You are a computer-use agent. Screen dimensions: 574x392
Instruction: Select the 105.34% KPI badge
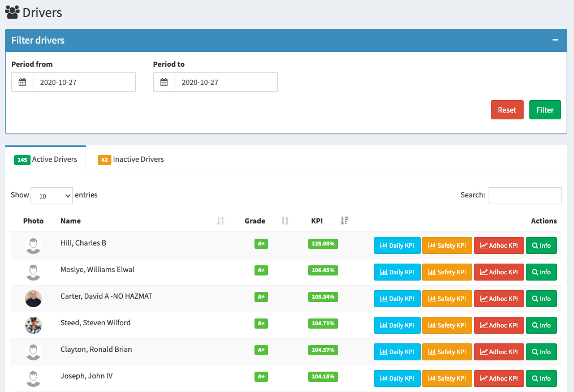pyautogui.click(x=323, y=297)
